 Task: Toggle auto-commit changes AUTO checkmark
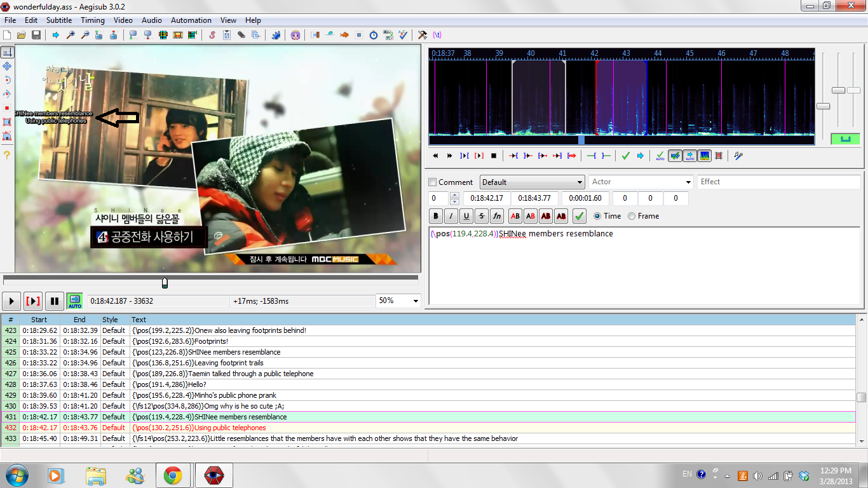point(660,156)
